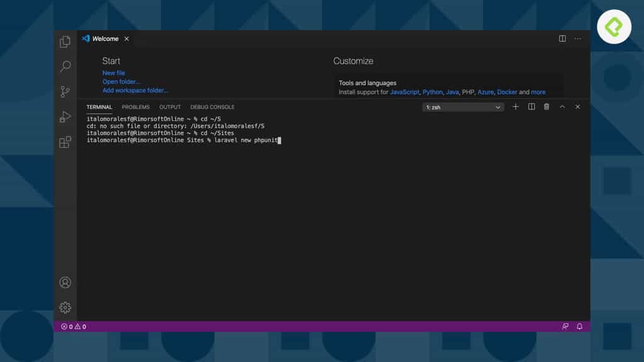
Task: Switch to the PROBLEMS tab
Action: (x=135, y=107)
